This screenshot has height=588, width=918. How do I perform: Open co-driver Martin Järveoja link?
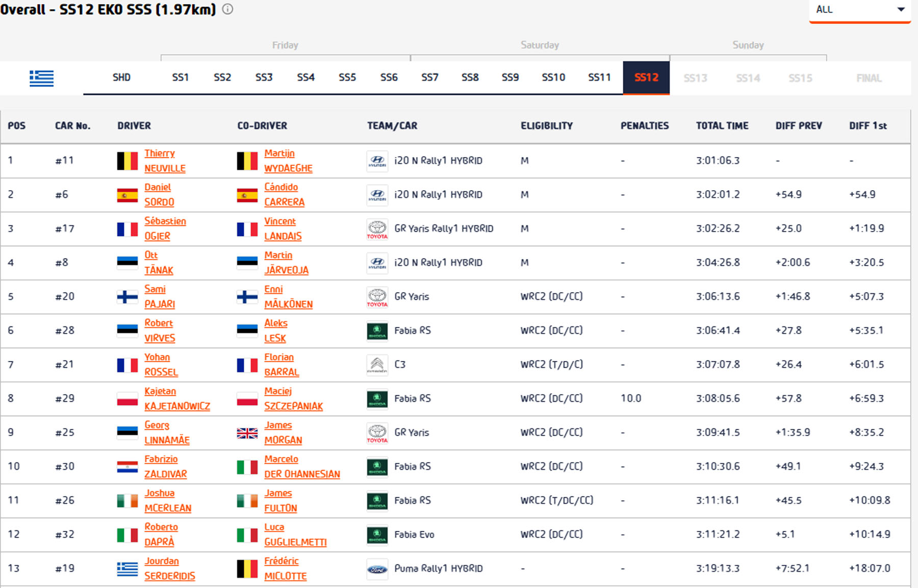(286, 263)
